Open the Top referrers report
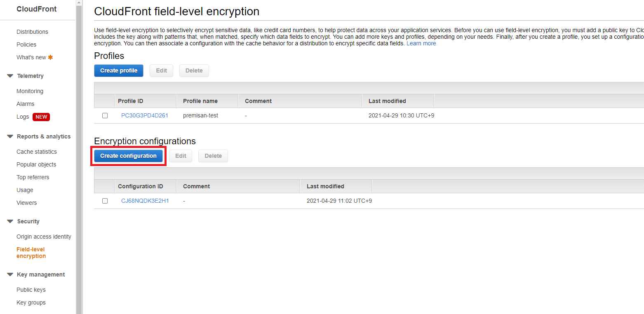 pyautogui.click(x=33, y=177)
